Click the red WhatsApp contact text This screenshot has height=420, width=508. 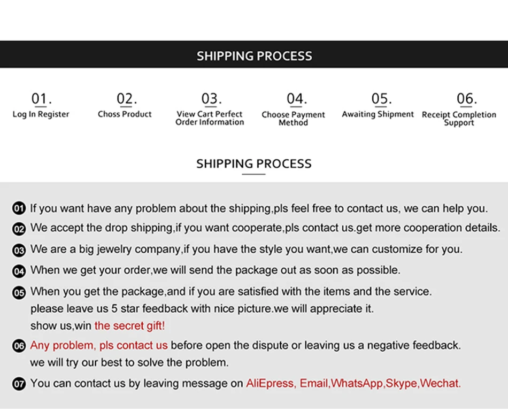tap(357, 384)
